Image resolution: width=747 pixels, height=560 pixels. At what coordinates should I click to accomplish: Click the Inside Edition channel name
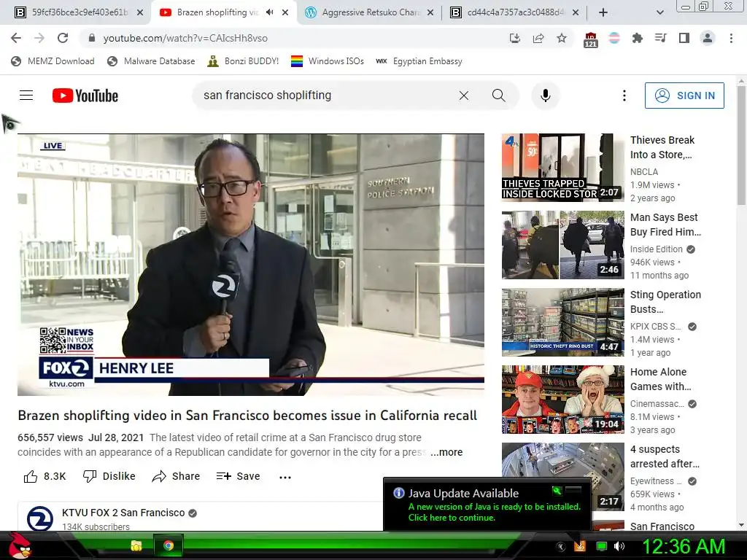click(x=656, y=249)
